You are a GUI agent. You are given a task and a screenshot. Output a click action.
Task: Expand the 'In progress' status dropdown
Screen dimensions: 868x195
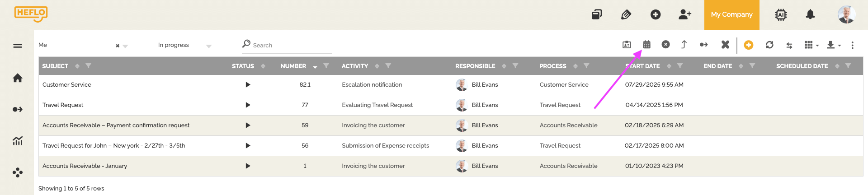pos(208,46)
